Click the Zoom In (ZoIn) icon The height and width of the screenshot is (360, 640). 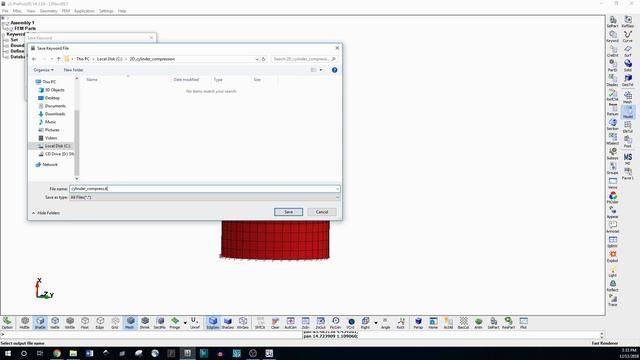(305, 323)
